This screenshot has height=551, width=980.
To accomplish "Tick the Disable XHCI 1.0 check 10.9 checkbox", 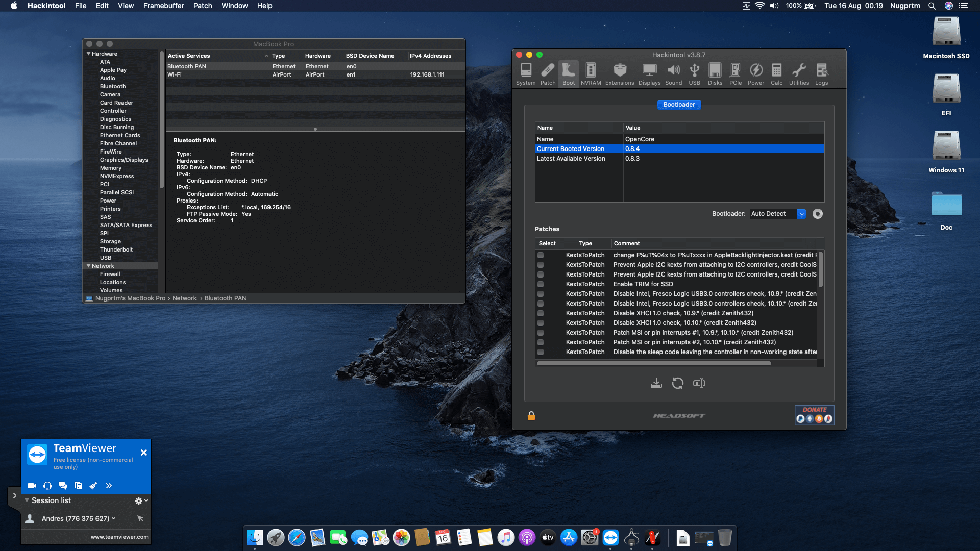I will tap(541, 313).
